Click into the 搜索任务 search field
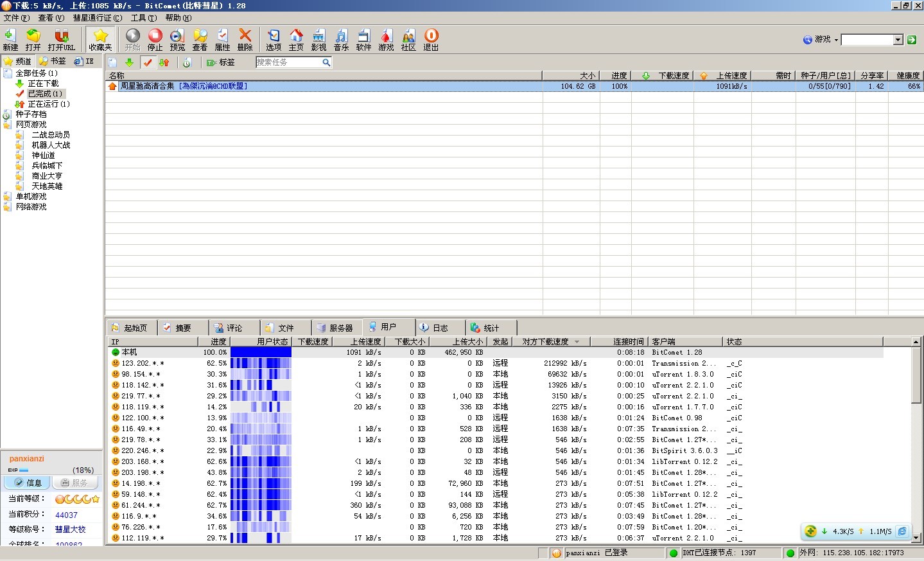This screenshot has height=561, width=924. click(288, 62)
